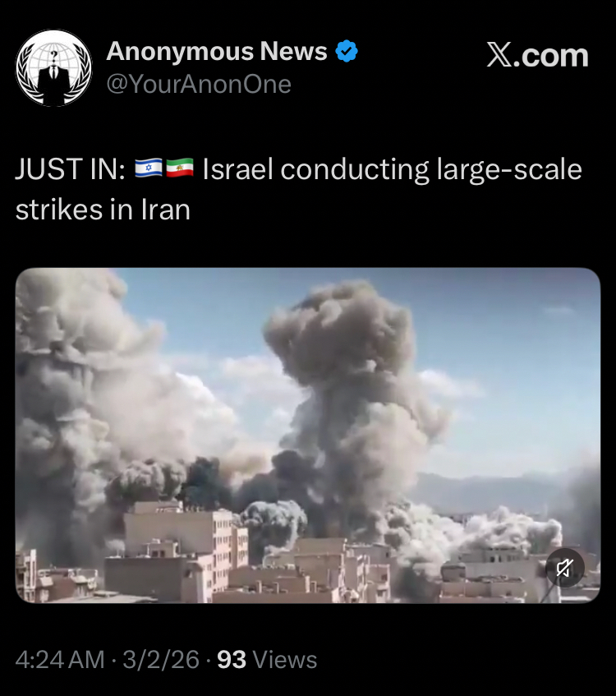The height and width of the screenshot is (696, 616).
Task: Unmute the video with the speaker icon
Action: pyautogui.click(x=564, y=568)
